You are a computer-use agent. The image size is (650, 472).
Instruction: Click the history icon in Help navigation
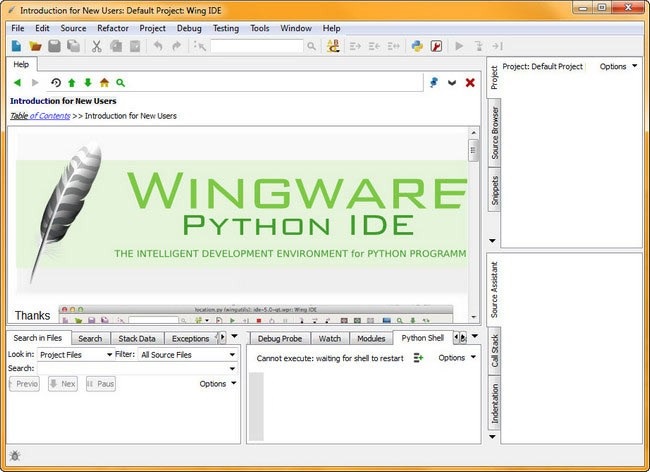(56, 82)
